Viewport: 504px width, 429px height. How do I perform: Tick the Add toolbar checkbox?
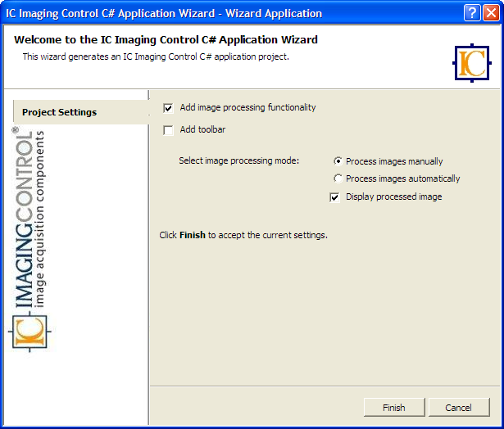168,130
